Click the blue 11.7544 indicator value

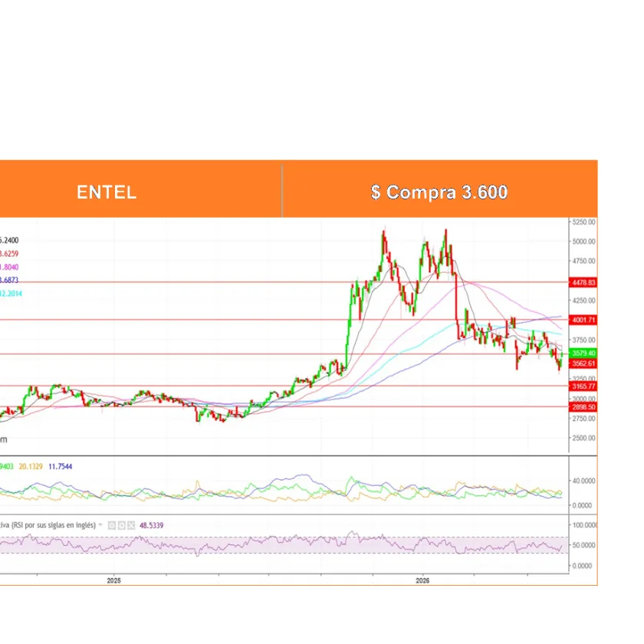(61, 467)
